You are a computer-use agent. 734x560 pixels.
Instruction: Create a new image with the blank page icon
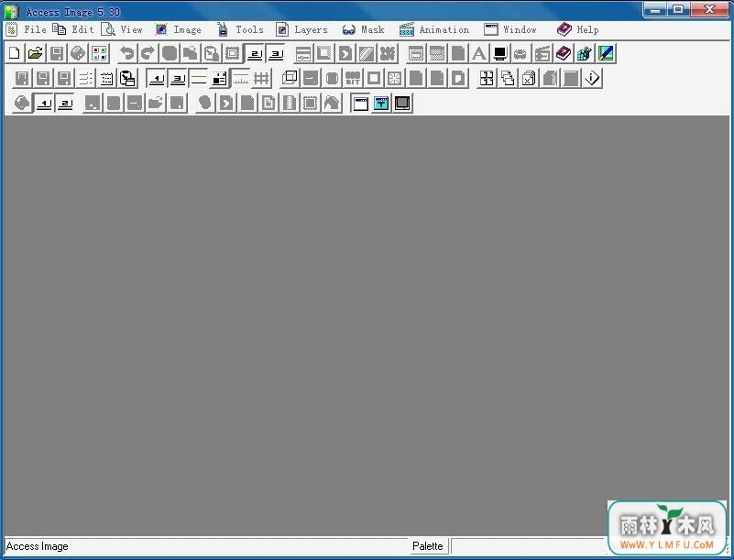point(15,53)
